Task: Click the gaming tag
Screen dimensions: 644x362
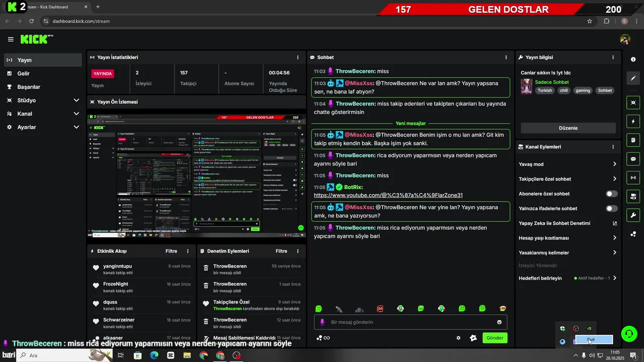Action: click(583, 90)
